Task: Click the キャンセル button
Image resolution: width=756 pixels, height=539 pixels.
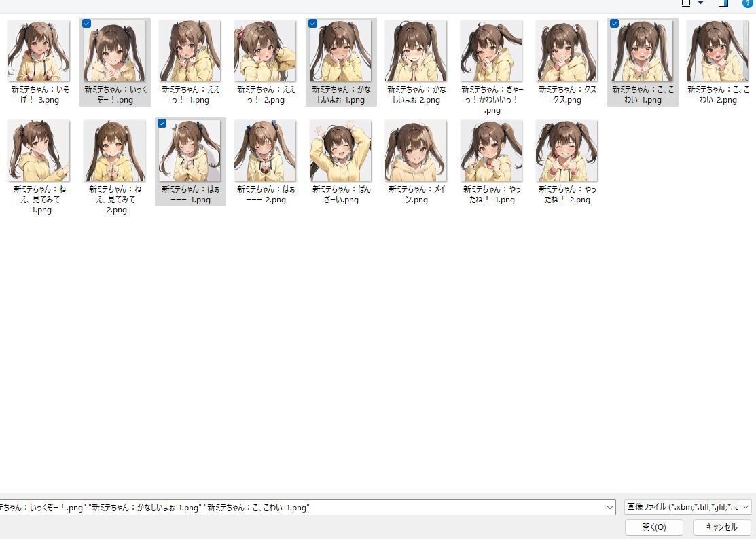Action: 722,527
